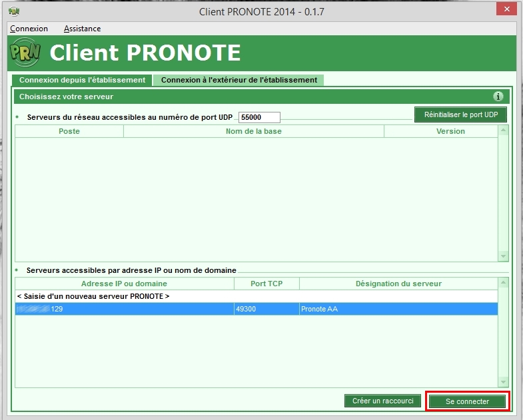
Task: Open the Connexion menu
Action: click(29, 29)
